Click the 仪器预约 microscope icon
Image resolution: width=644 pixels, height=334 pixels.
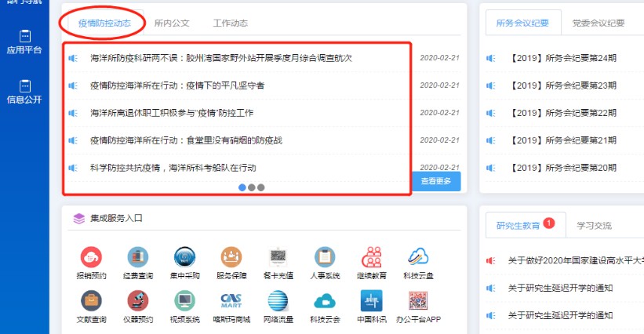click(x=137, y=302)
